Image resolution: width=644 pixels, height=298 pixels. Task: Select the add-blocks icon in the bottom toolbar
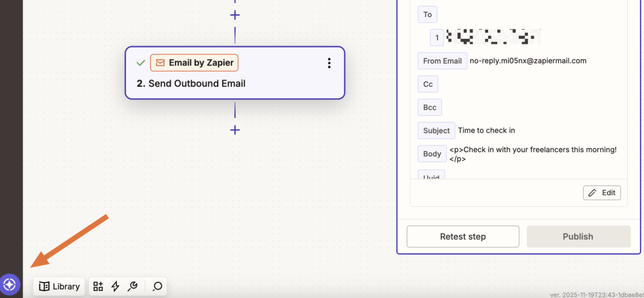[x=98, y=286]
